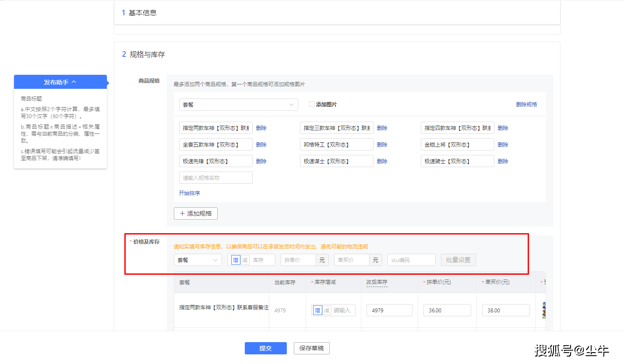Open the 套餐 spec name dropdown
This screenshot has height=364, width=624.
[x=238, y=105]
